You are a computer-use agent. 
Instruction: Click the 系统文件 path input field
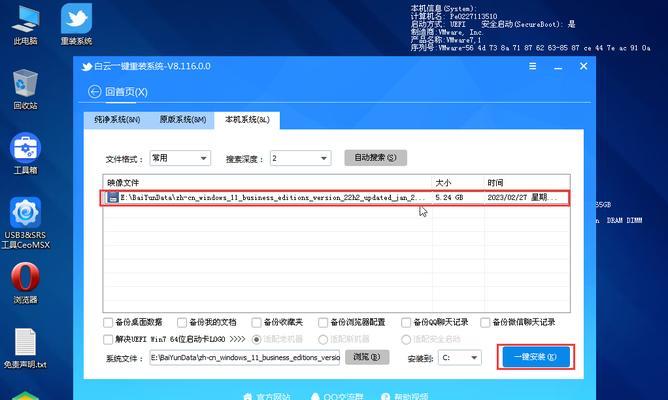(x=245, y=358)
